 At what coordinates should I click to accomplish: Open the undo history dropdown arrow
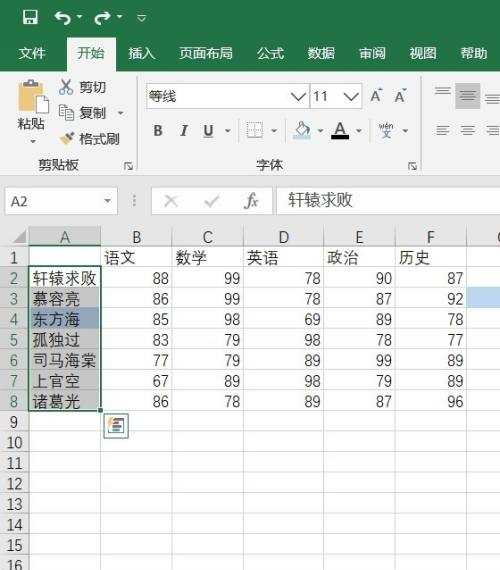(x=80, y=17)
